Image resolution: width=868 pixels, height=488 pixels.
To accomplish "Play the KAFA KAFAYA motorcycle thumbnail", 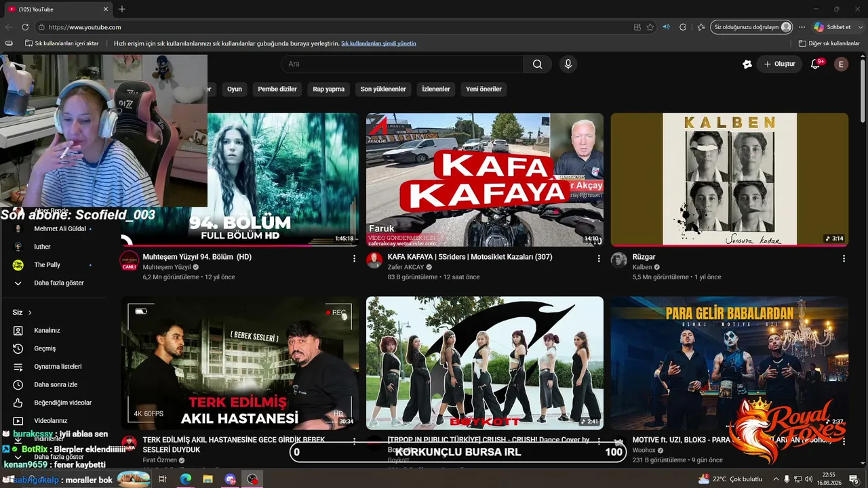I will click(x=485, y=180).
